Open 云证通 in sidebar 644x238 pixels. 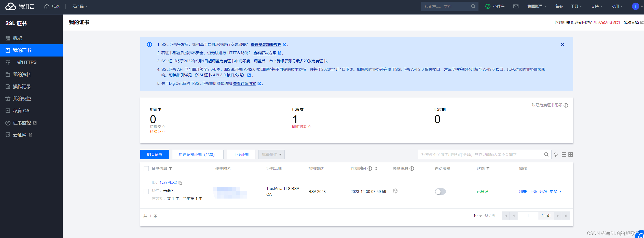[31, 135]
